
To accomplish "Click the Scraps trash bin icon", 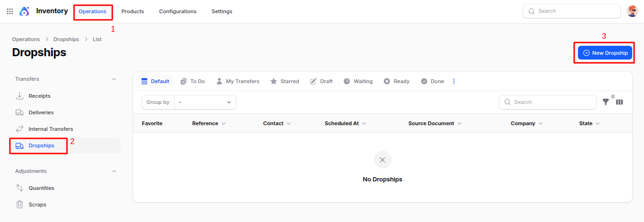I will coord(20,205).
